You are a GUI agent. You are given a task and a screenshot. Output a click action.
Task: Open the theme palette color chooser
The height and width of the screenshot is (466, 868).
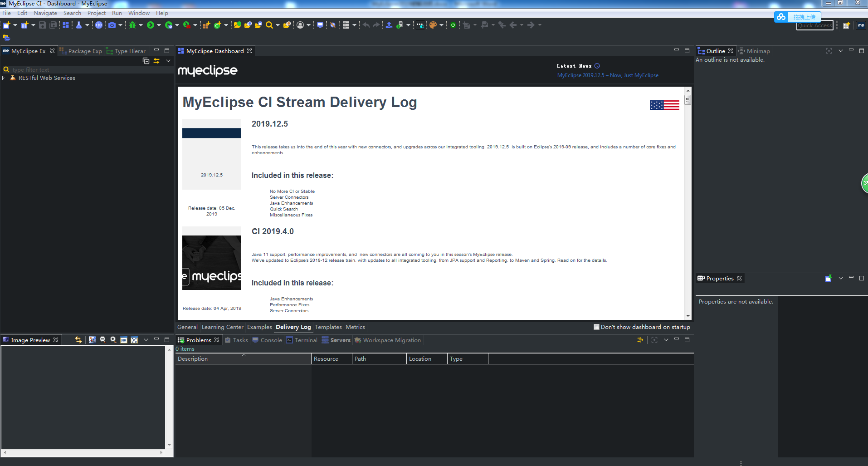(433, 25)
